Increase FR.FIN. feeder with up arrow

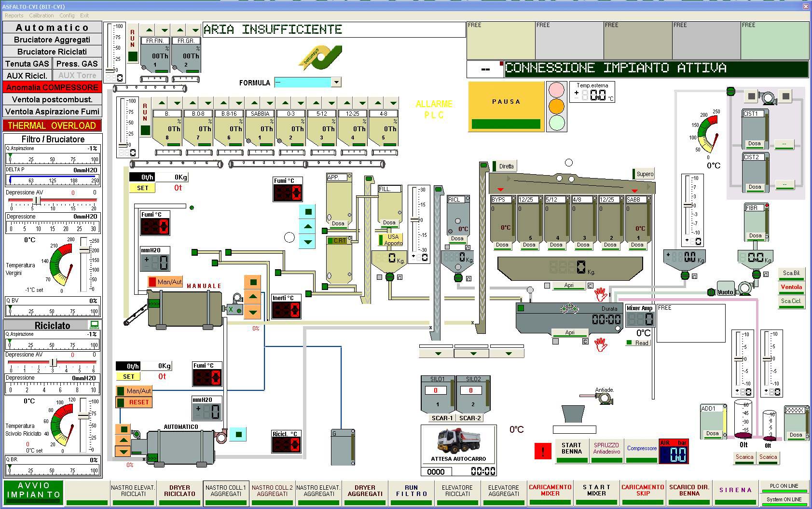pyautogui.click(x=149, y=30)
